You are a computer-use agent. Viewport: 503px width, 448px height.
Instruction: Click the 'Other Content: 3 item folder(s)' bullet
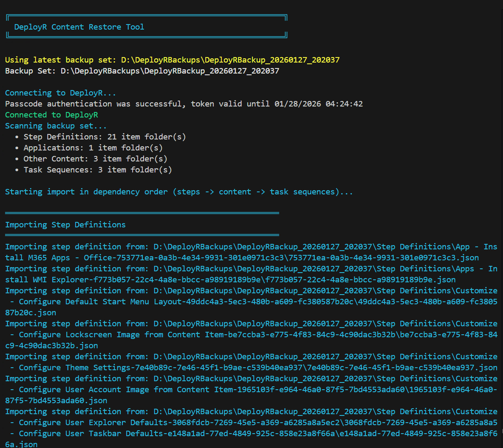[95, 159]
